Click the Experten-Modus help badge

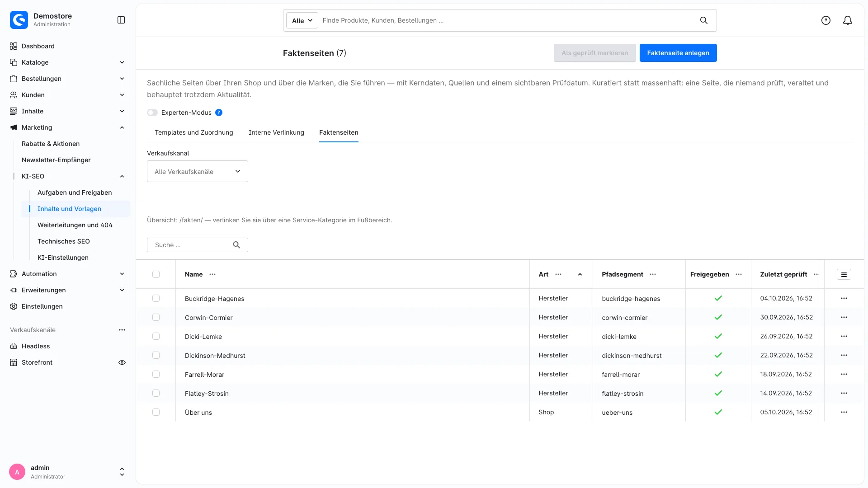click(x=219, y=113)
